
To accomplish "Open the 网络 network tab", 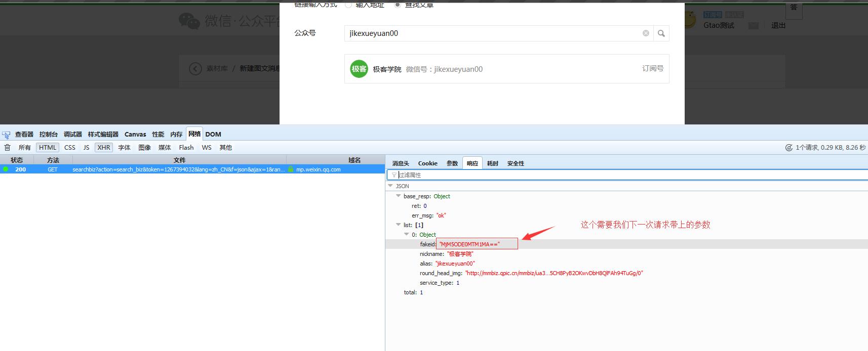I will [194, 134].
